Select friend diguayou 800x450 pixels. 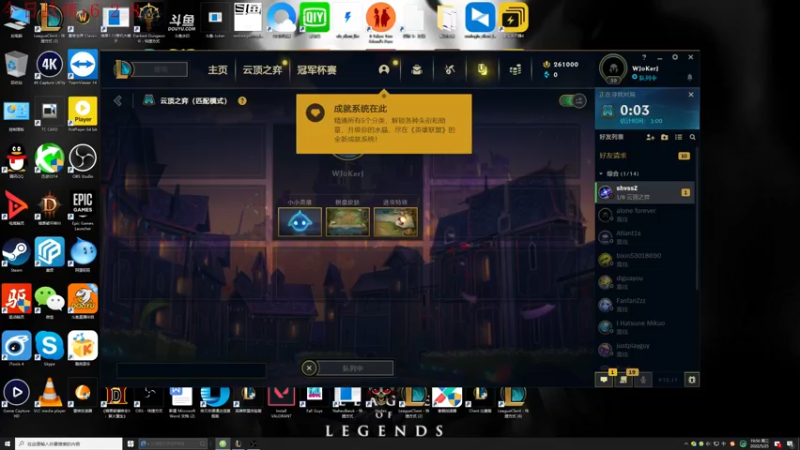point(645,282)
